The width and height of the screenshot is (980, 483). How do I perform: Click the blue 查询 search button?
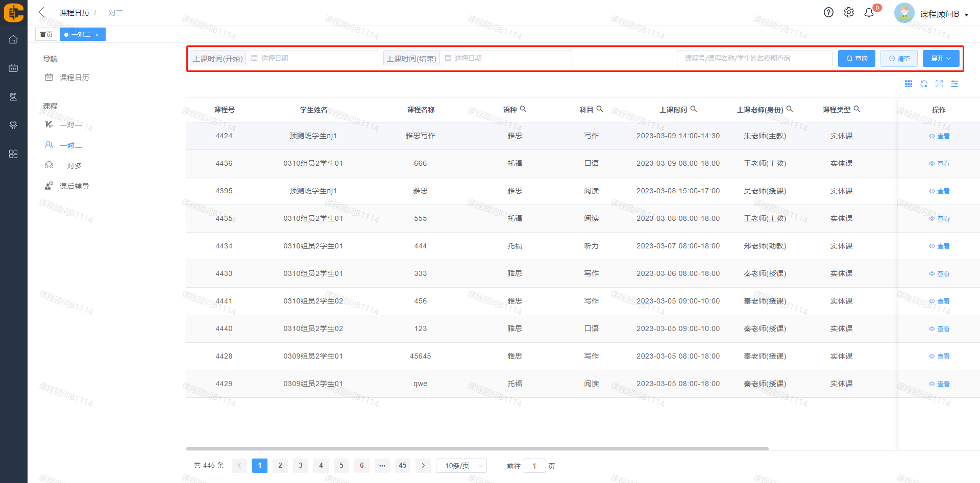tap(856, 59)
